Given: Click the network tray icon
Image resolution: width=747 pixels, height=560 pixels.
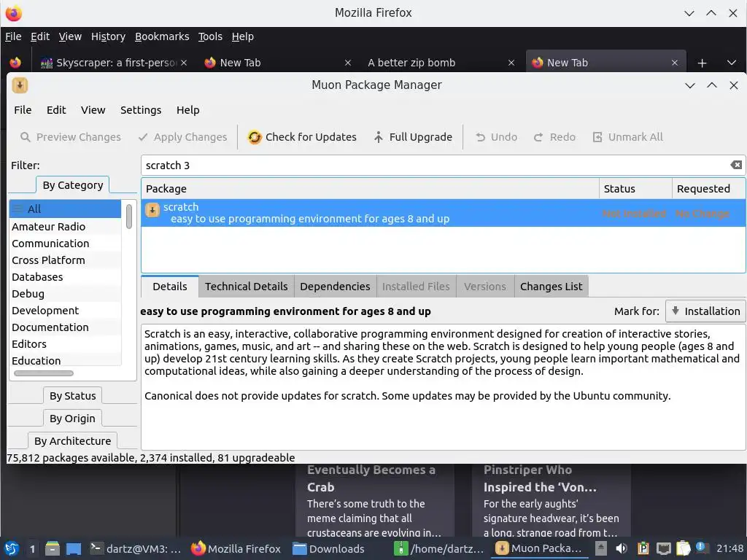Looking at the screenshot, I should pyautogui.click(x=663, y=548).
